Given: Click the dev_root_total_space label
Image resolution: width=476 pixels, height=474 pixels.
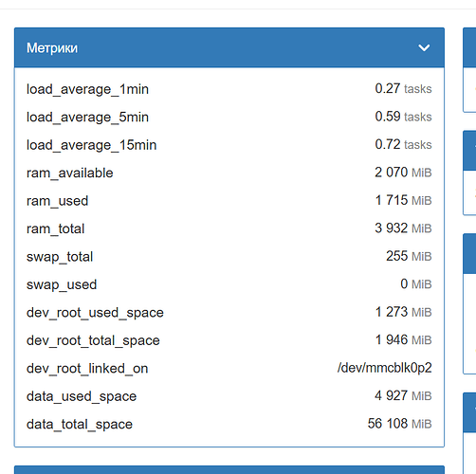Looking at the screenshot, I should point(93,340).
